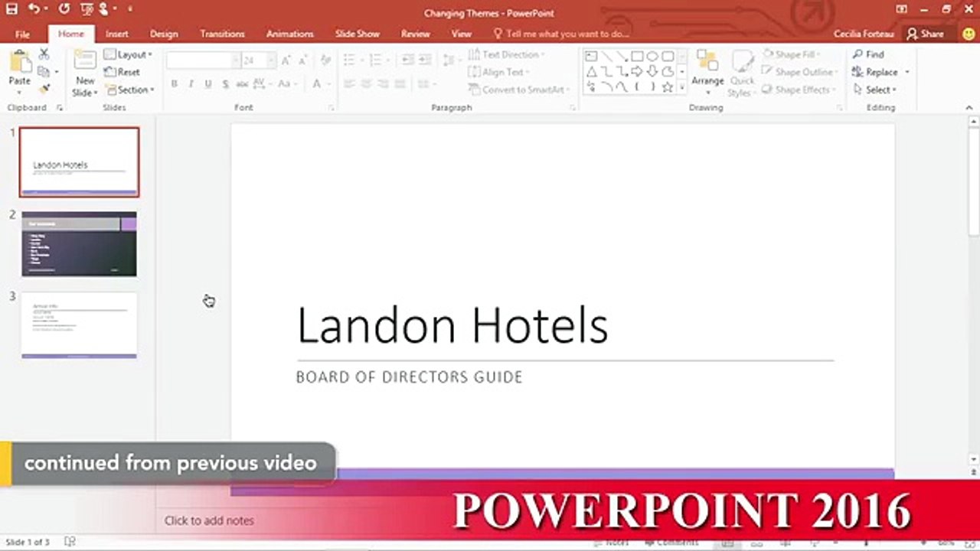
Task: Click the Undo arrow icon
Action: [34, 9]
